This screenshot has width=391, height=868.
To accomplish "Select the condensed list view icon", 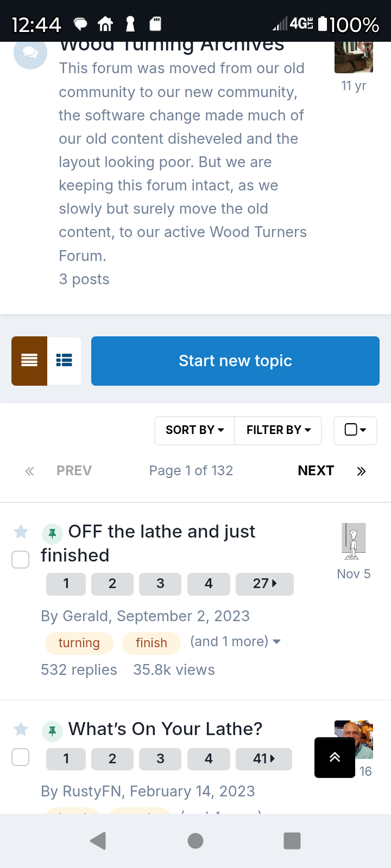I will 29,361.
